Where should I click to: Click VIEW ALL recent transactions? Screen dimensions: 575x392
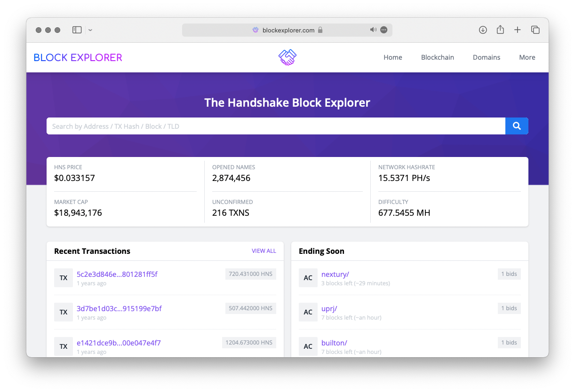coord(264,251)
